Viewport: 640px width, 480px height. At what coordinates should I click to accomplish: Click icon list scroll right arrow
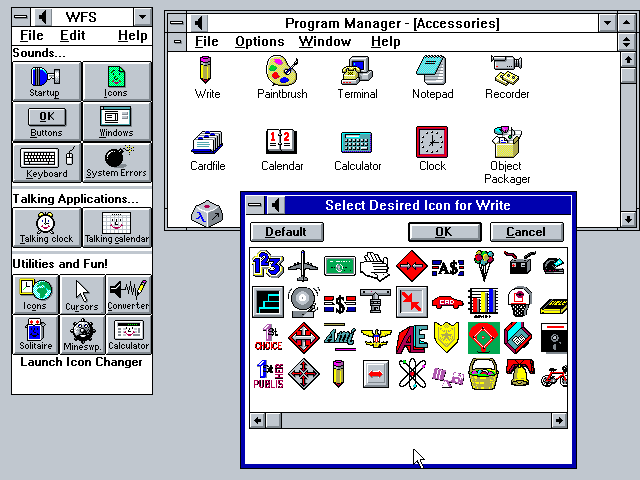click(559, 420)
